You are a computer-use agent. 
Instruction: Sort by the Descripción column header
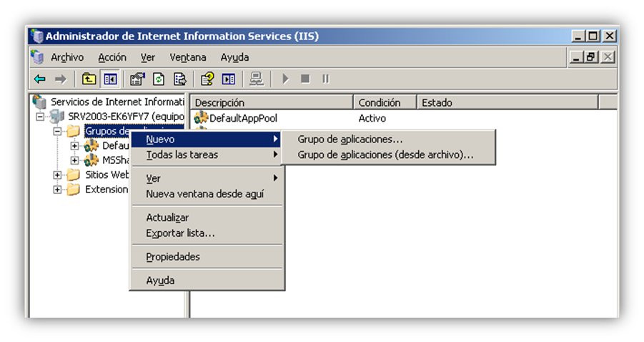[272, 102]
